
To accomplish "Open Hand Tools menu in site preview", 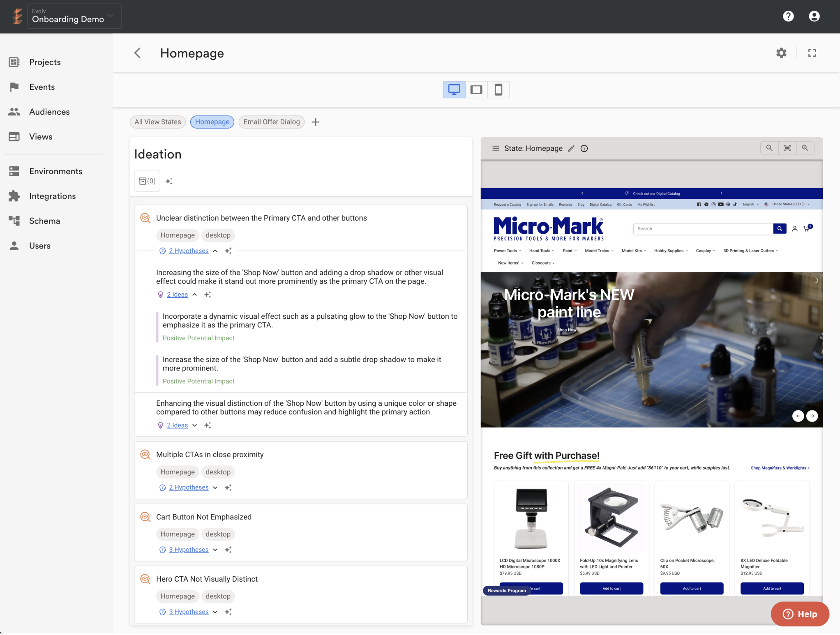I will (541, 251).
